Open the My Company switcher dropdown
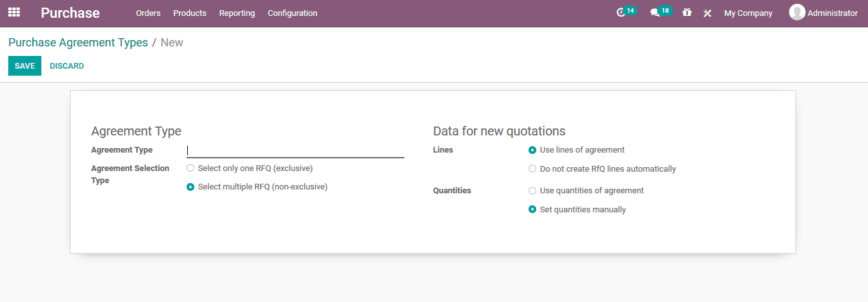 pyautogui.click(x=748, y=13)
